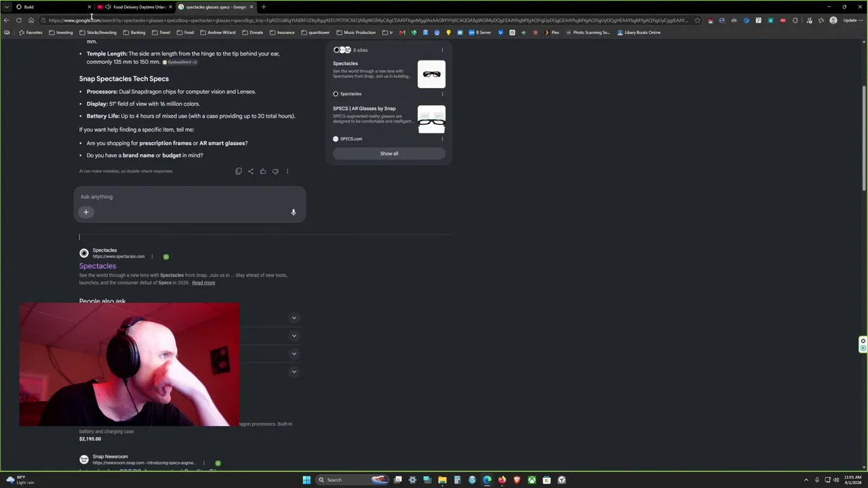Open the Favorites bookmark folder
The image size is (868, 488).
click(31, 33)
